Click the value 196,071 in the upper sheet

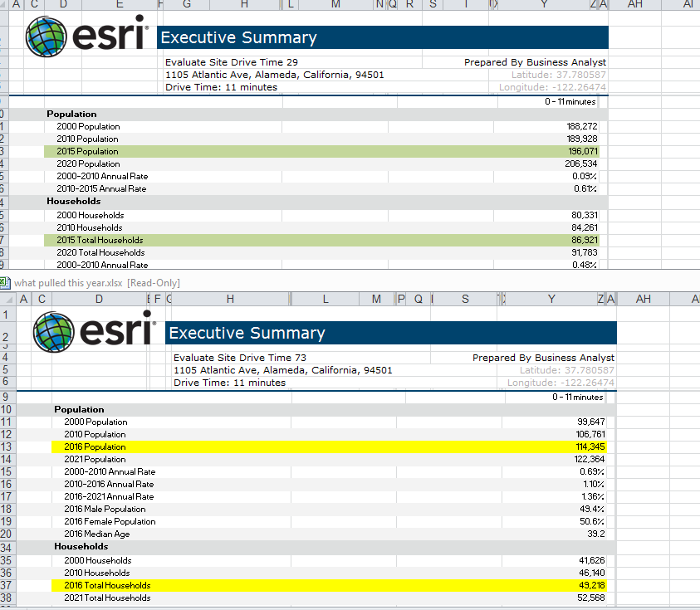tap(583, 151)
